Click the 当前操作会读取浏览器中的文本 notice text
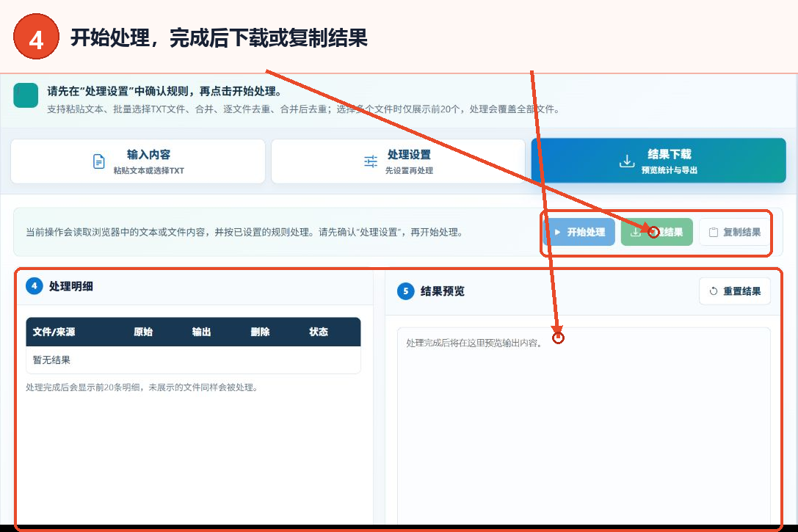Image resolution: width=798 pixels, height=532 pixels. (244, 232)
